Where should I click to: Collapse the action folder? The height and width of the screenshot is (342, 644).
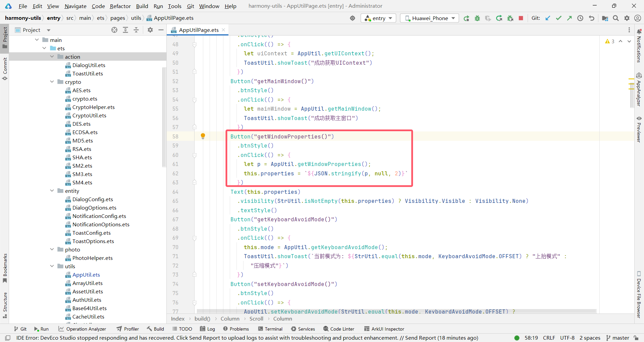tap(52, 57)
